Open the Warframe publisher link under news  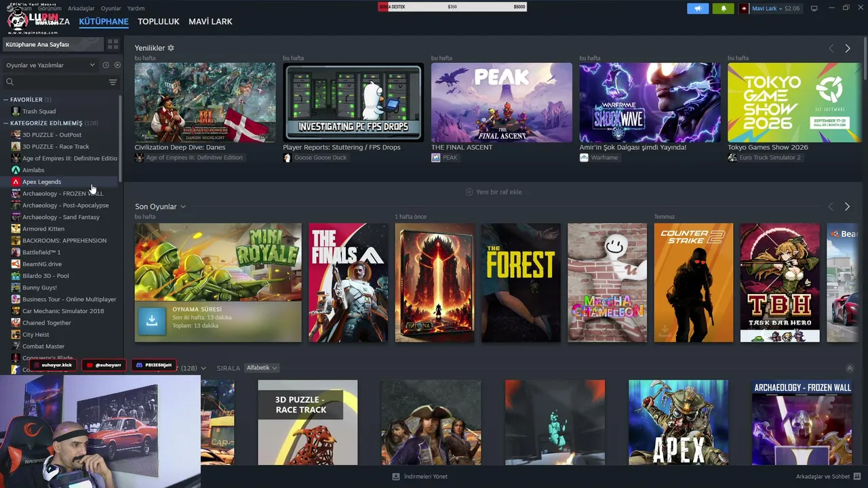(604, 158)
